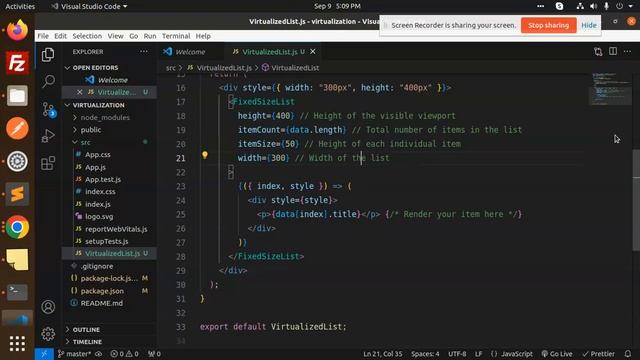Open Activities overview
Viewport: 640px width, 360px height.
20,6
